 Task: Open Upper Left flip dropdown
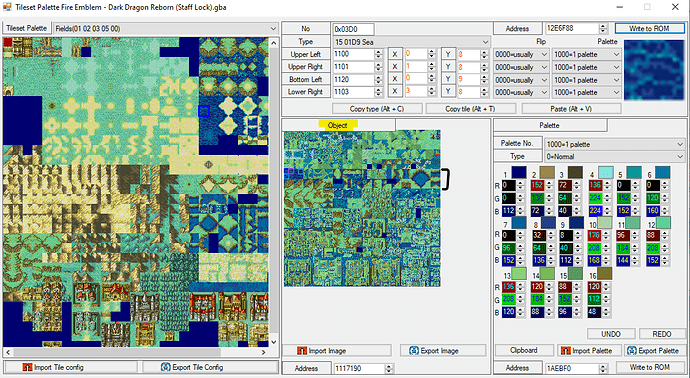tap(521, 55)
